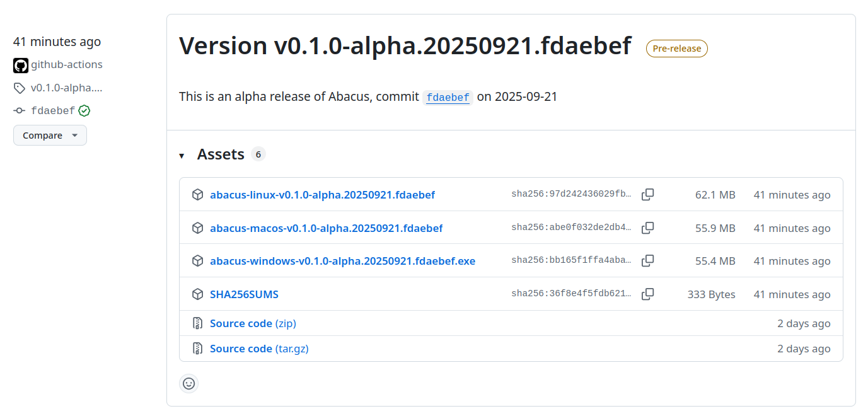868x416 pixels.
Task: Open the emoji reaction picker
Action: point(188,383)
